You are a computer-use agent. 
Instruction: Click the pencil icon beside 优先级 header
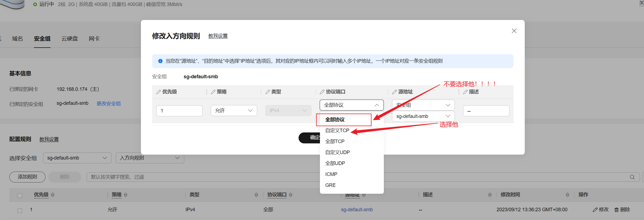(x=158, y=92)
